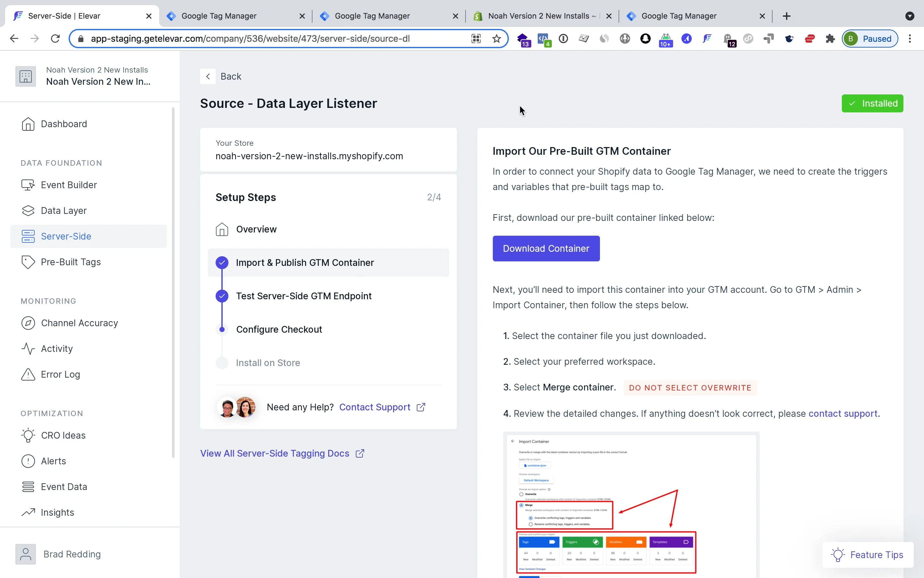
Task: Open Feature Tips panel
Action: coord(868,555)
